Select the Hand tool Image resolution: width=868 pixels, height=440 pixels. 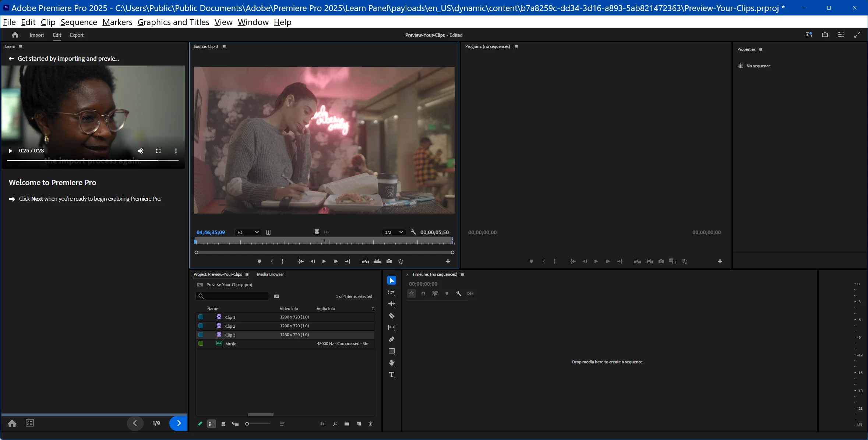coord(392,363)
